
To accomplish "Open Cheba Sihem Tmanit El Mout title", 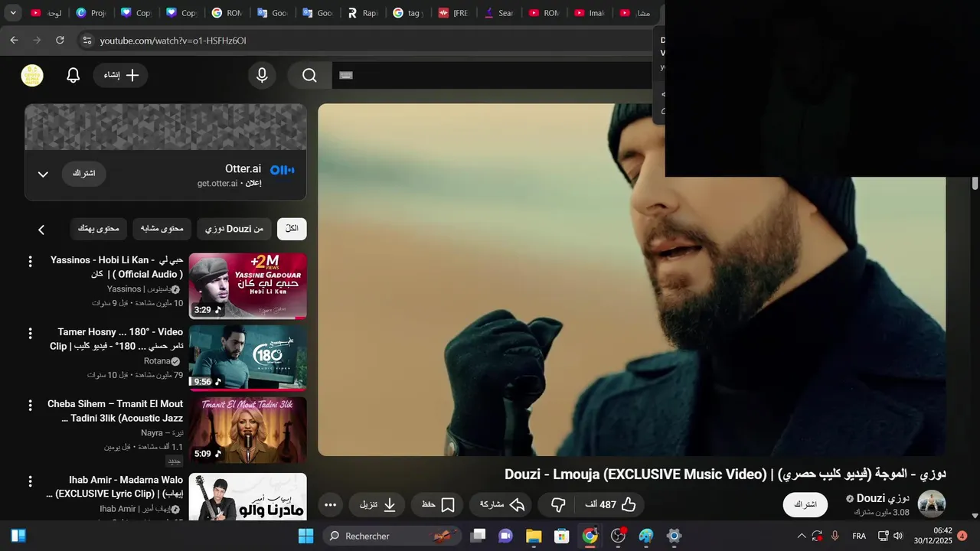I will [x=115, y=411].
